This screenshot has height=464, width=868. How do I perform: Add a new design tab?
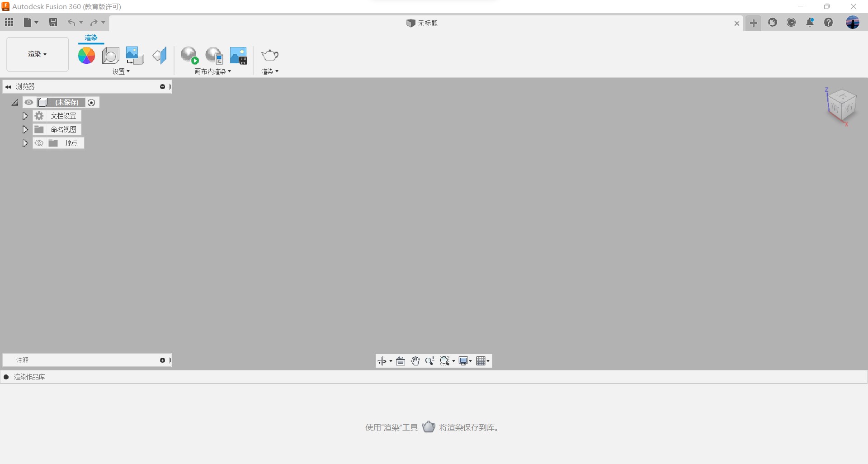coord(753,23)
